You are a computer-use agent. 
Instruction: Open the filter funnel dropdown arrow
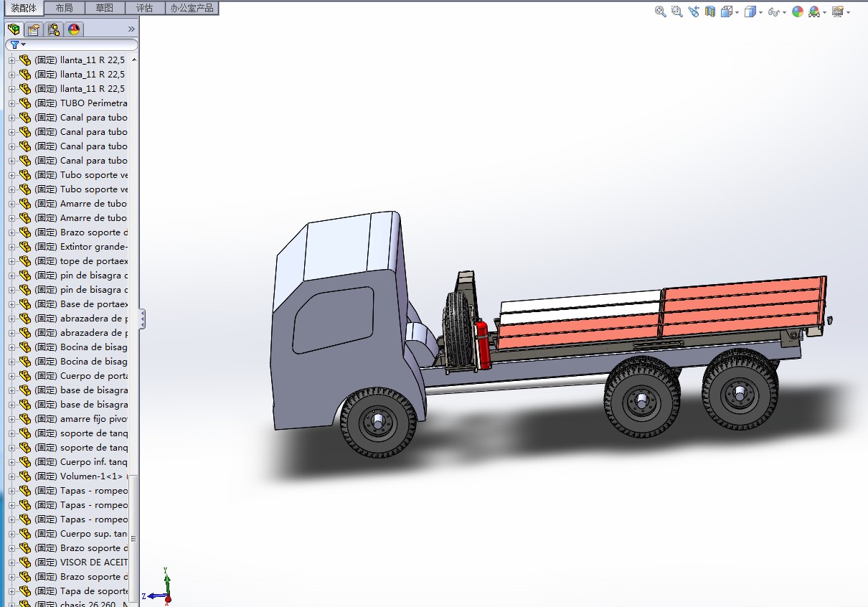tap(24, 44)
